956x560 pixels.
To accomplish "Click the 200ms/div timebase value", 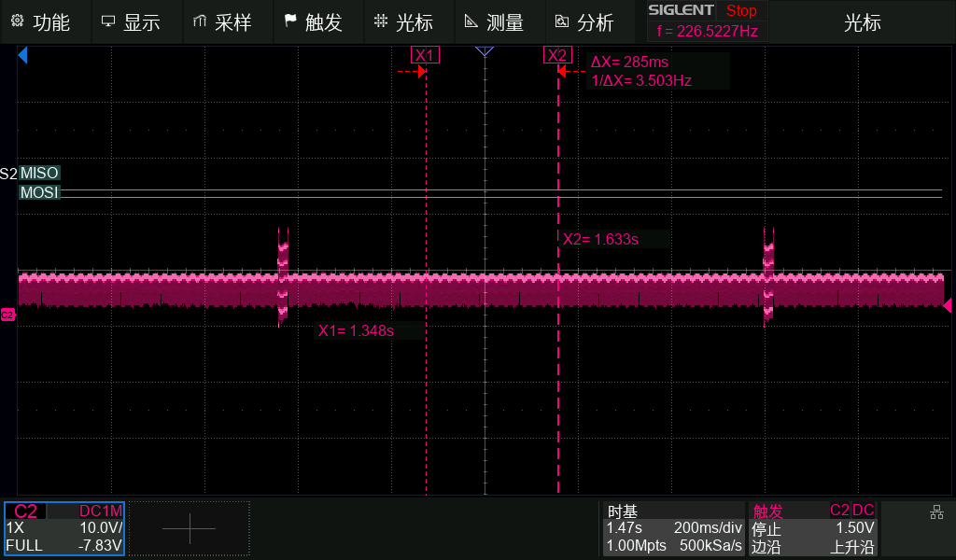I will click(708, 527).
